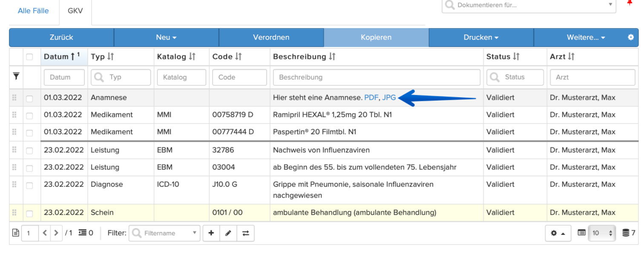Open the Neu dropdown menu
The width and height of the screenshot is (644, 254).
(166, 38)
